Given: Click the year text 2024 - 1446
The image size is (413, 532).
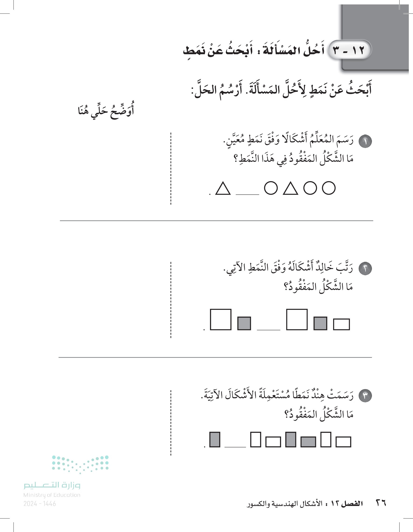Looking at the screenshot, I should tap(40, 504).
